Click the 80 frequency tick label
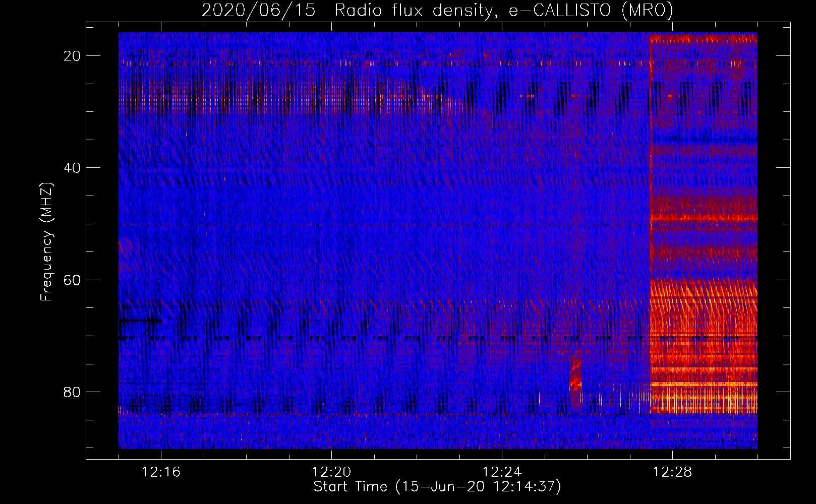 click(x=72, y=392)
